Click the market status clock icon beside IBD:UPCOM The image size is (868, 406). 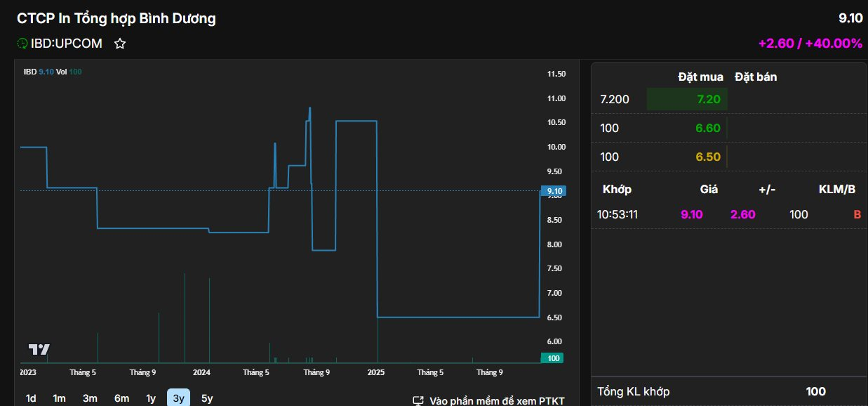pos(22,44)
